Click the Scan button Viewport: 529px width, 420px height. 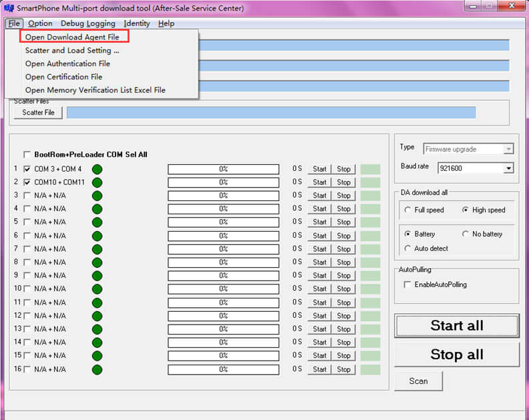(x=418, y=381)
